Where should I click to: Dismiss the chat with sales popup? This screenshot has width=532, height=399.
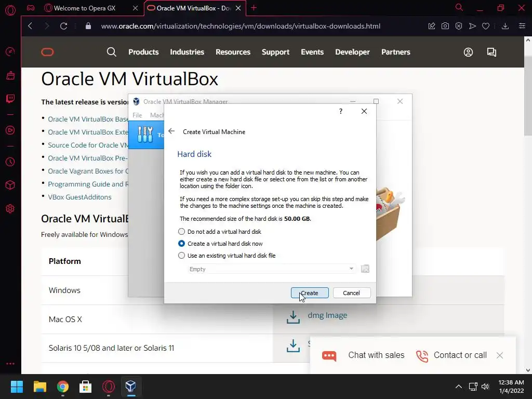(x=499, y=355)
